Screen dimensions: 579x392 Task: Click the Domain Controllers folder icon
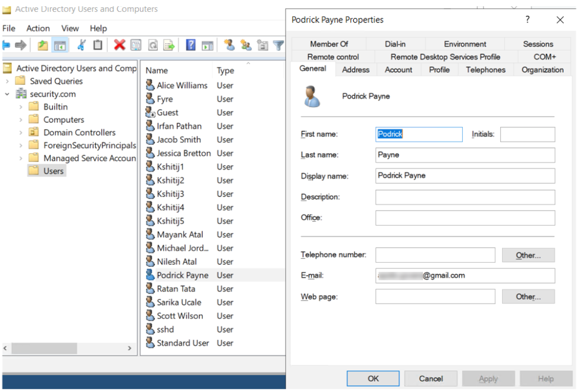(34, 132)
